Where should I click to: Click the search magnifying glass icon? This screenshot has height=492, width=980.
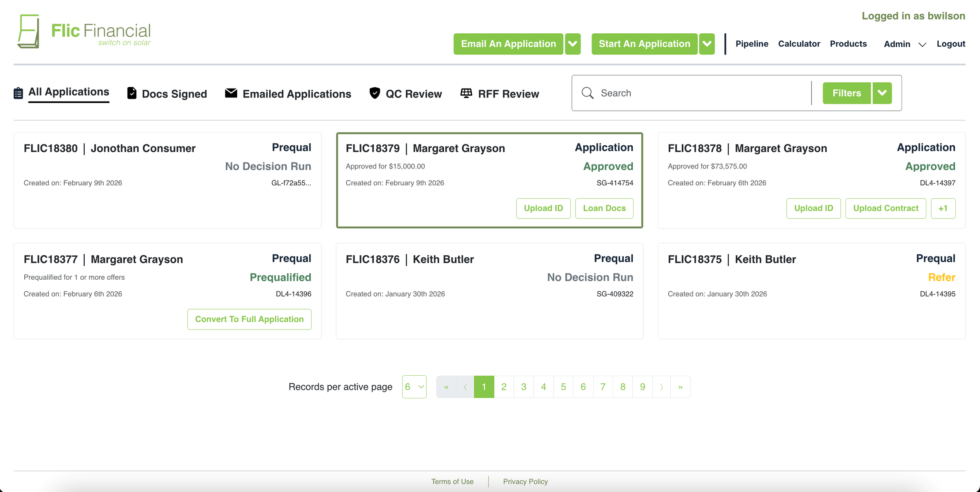point(587,93)
